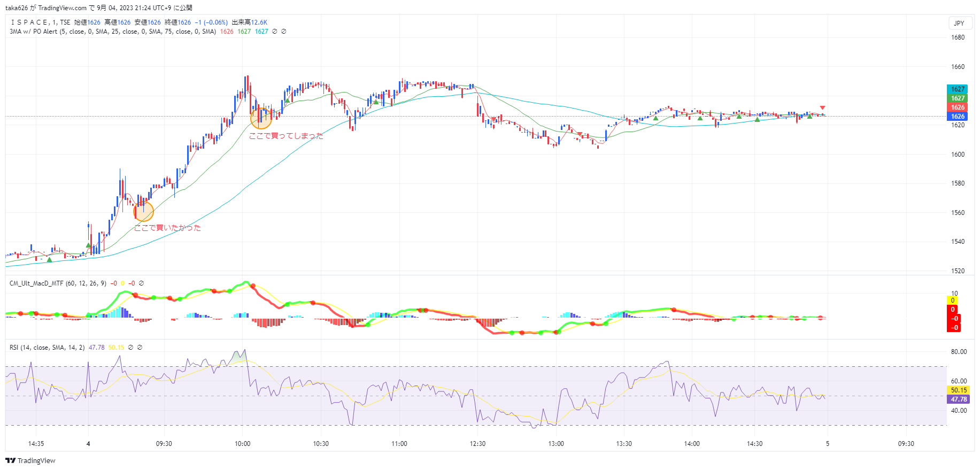
Task: Click the annotation text 'ここで買ってしまった'
Action: (286, 136)
